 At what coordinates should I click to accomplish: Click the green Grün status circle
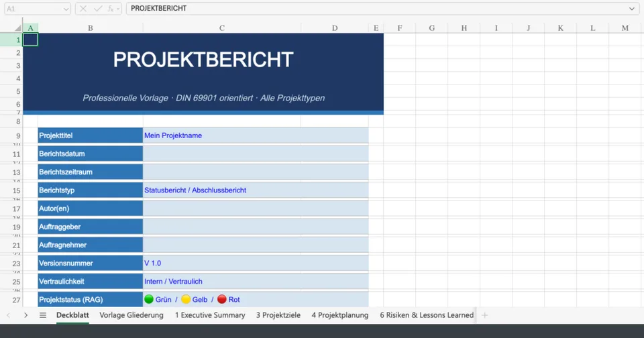coord(149,299)
